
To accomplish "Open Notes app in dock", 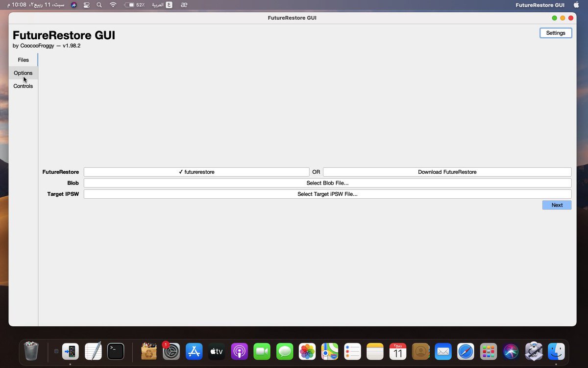I will [375, 351].
